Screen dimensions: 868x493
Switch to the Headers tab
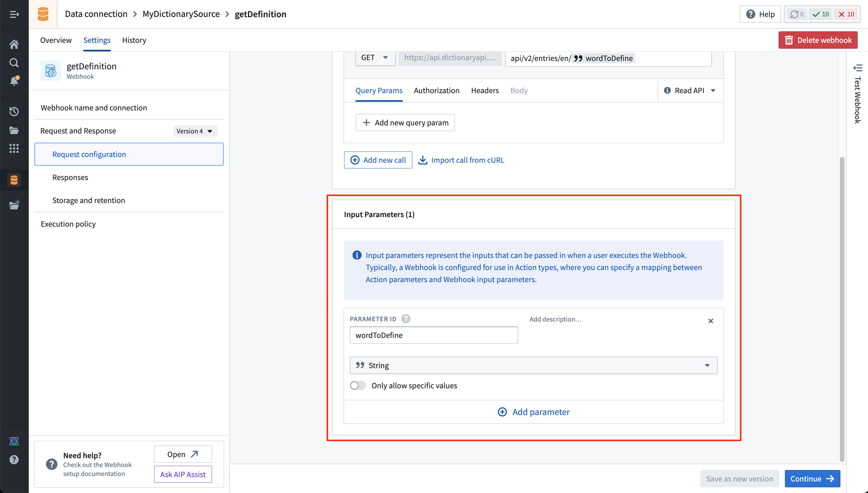click(x=485, y=91)
